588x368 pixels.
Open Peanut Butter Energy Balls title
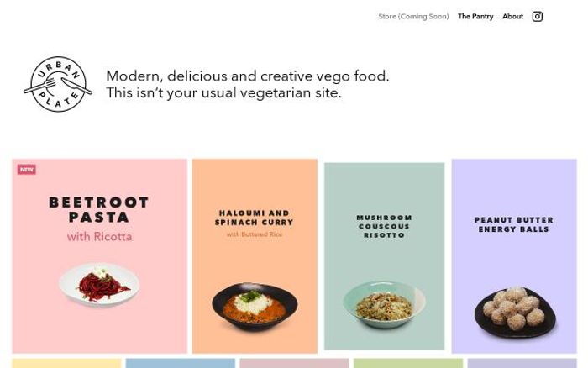(x=514, y=225)
